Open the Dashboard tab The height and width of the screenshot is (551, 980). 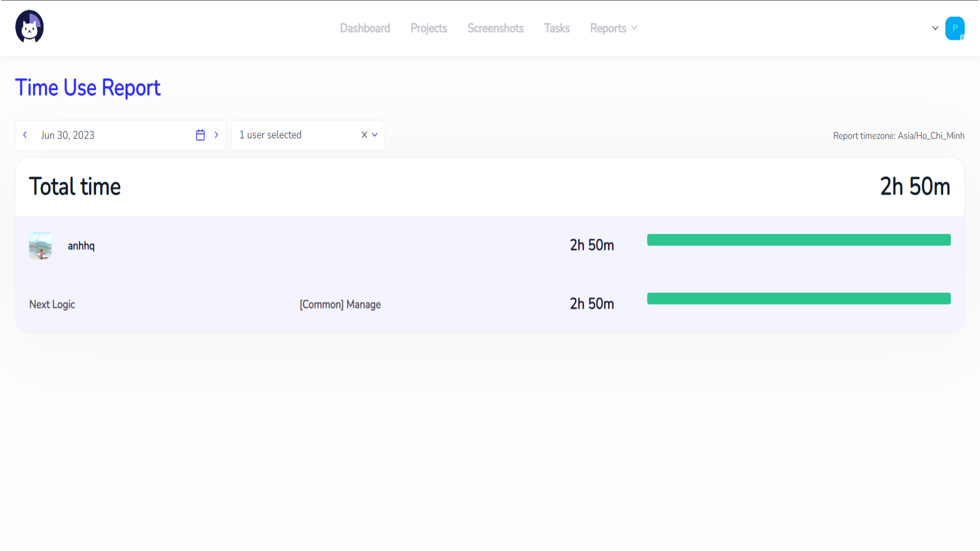point(365,28)
